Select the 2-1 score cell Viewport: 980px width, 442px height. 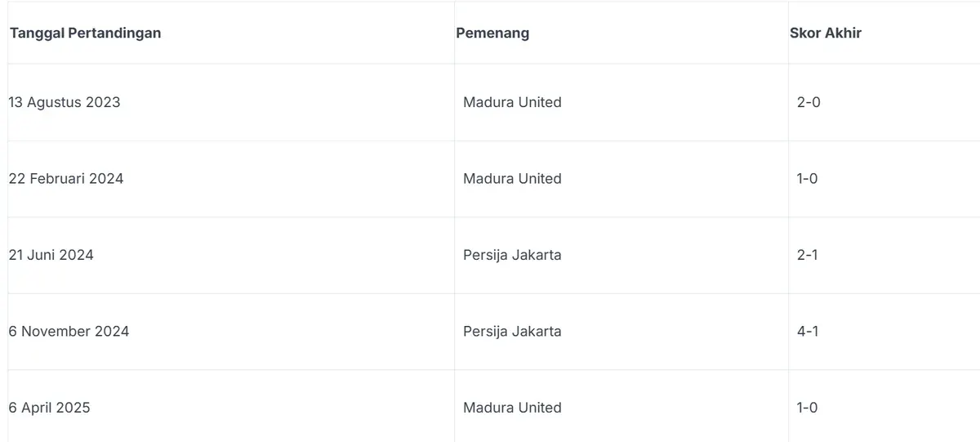[x=807, y=255]
